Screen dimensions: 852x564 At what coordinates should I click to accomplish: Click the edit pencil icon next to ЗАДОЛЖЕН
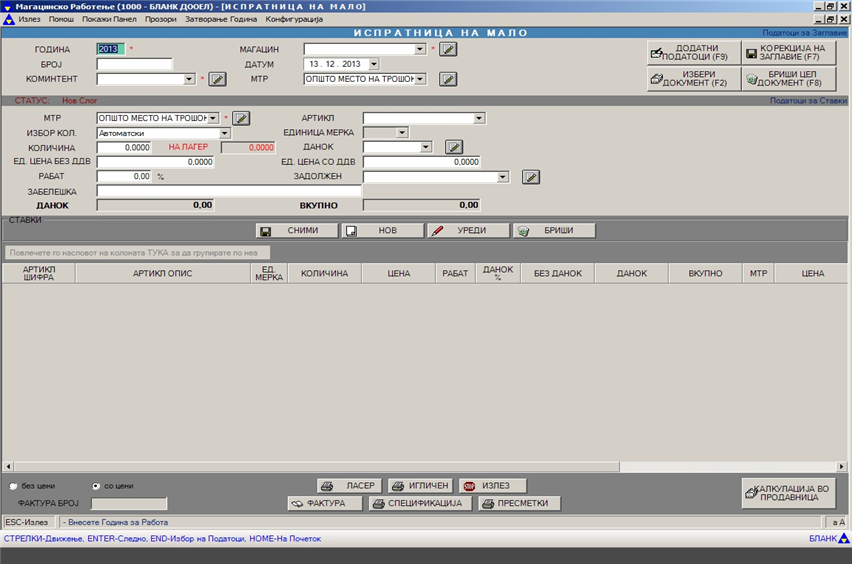pos(531,177)
